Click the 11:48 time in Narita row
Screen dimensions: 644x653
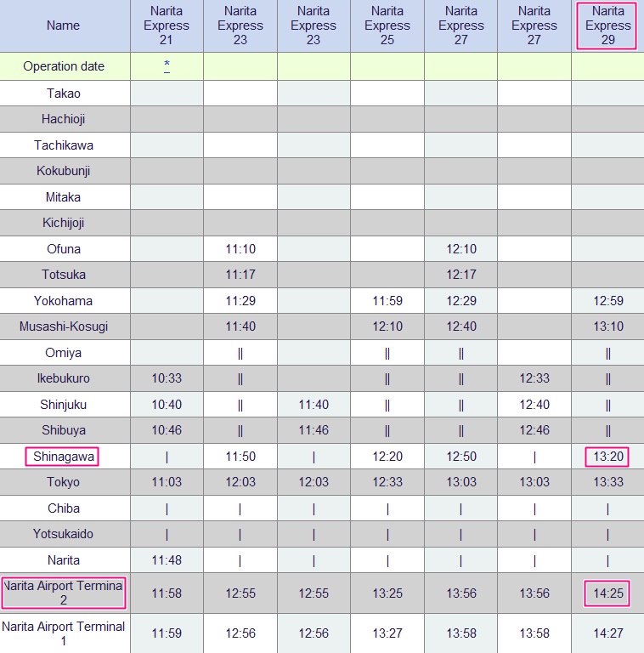[x=167, y=560]
